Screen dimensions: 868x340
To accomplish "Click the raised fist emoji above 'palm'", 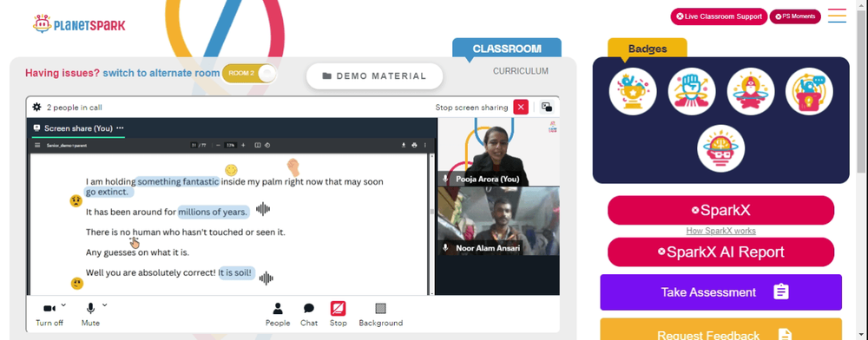I will [293, 167].
